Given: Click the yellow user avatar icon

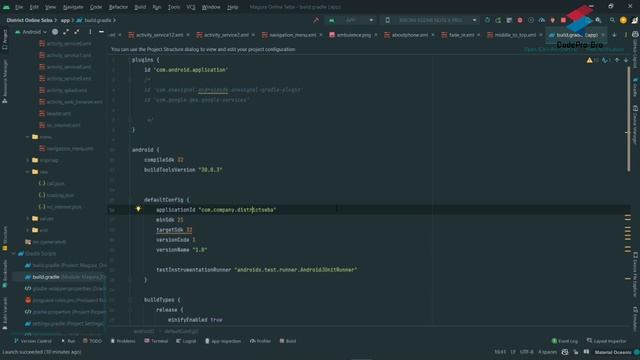Looking at the screenshot, I should click(623, 20).
